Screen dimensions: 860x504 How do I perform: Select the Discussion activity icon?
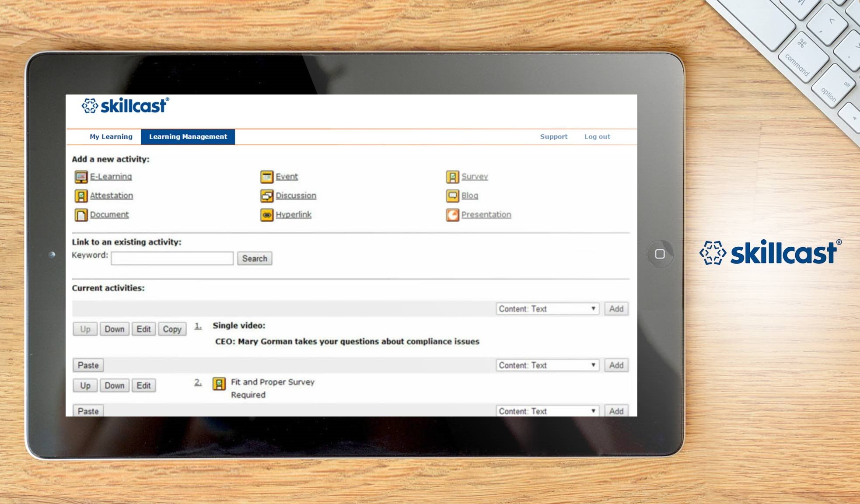(x=266, y=195)
